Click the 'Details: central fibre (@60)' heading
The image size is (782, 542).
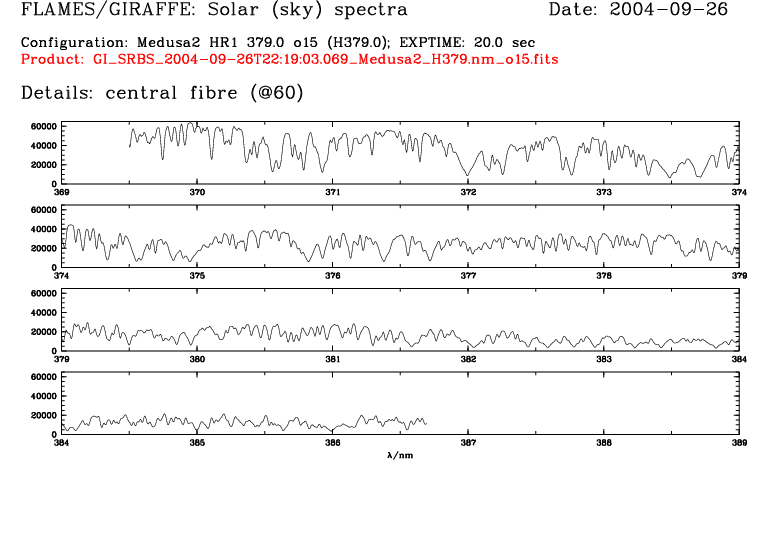pos(162,93)
